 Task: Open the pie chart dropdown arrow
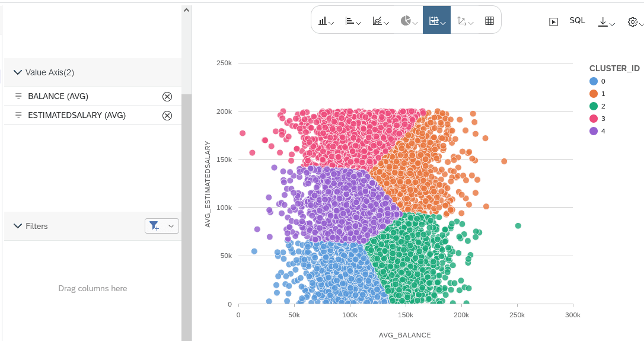415,23
